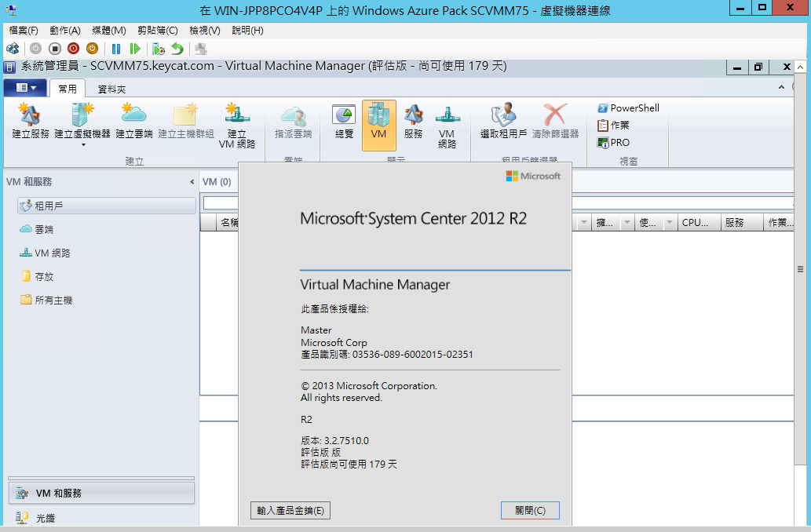Open the 動作(A) menu
The height and width of the screenshot is (532, 811).
pos(64,31)
